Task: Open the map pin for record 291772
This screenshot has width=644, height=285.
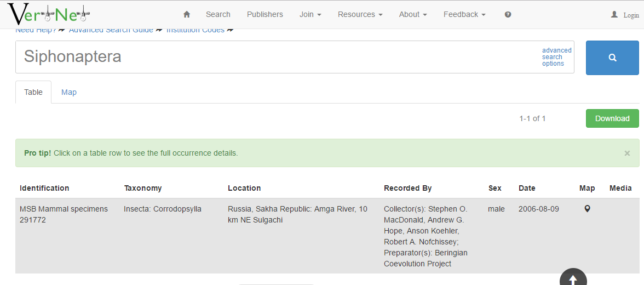Action: [587, 209]
